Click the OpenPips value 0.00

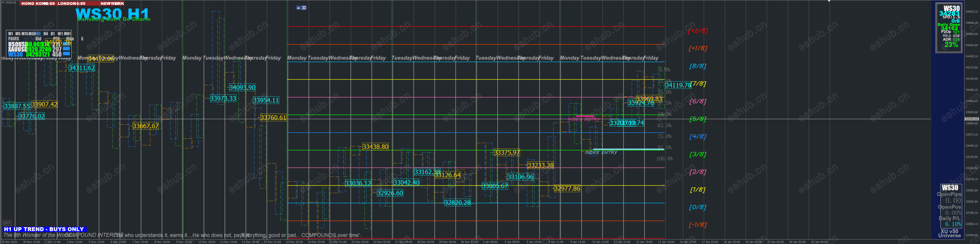pos(953,201)
